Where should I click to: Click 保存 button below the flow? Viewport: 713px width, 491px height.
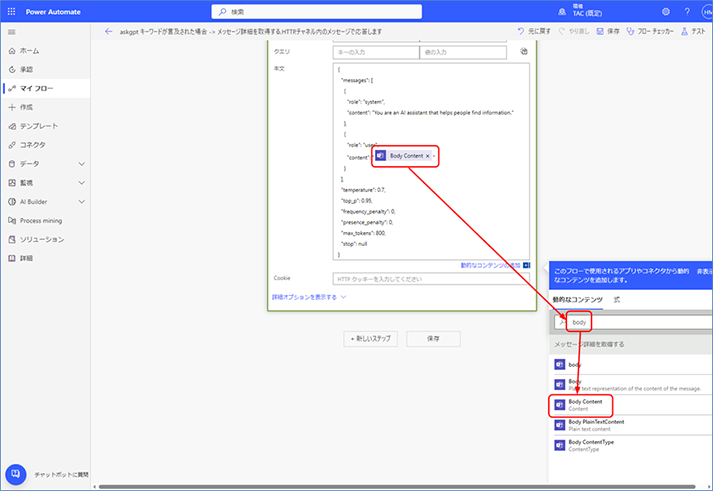pyautogui.click(x=433, y=339)
